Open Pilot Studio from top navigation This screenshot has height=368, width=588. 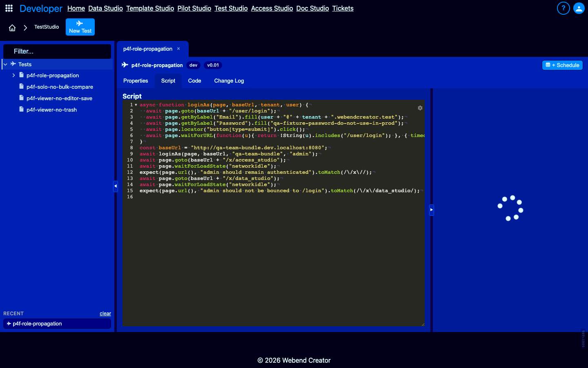point(194,8)
